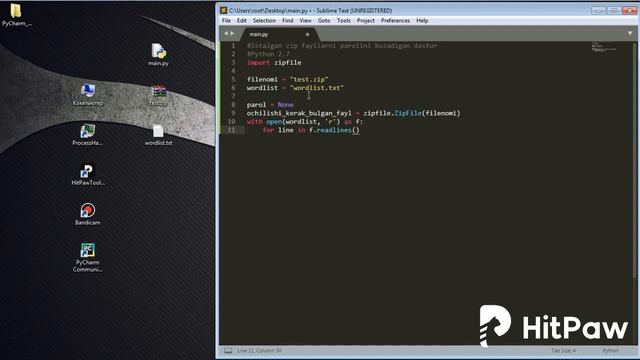Image resolution: width=640 pixels, height=360 pixels.
Task: Maximize the Sublime Text window
Action: [613, 11]
